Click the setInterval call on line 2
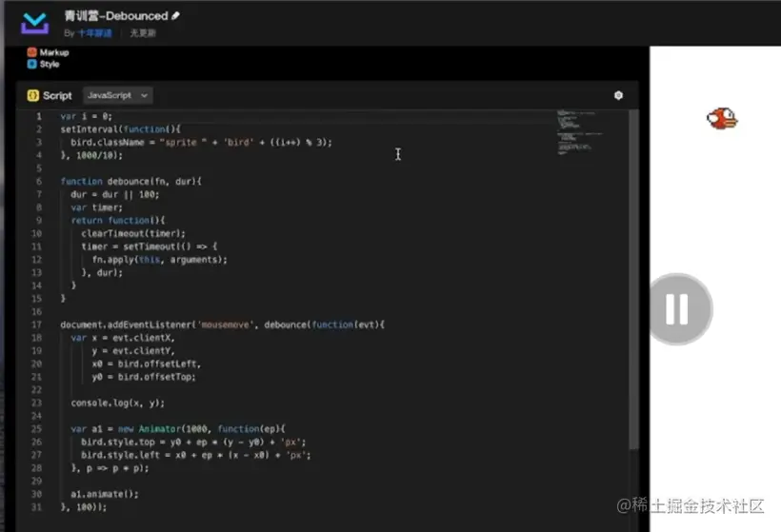This screenshot has height=532, width=781. click(x=121, y=129)
